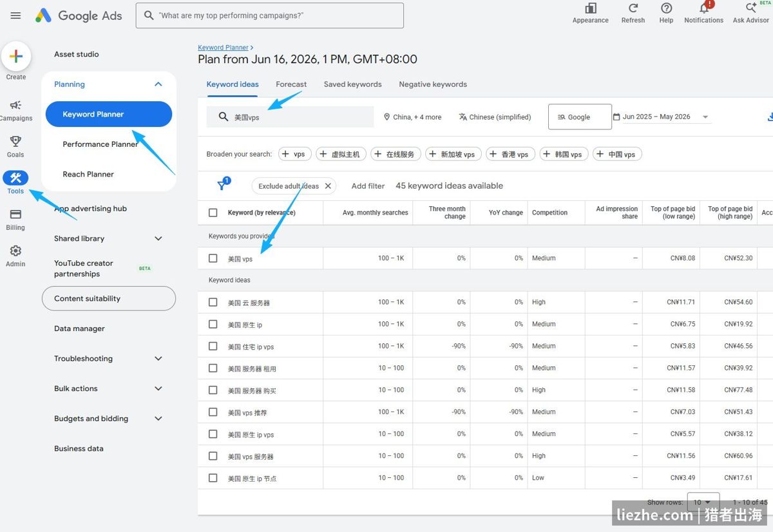Screen dimensions: 773x532
Task: Click the keyword input with 美国vps
Action: [290, 117]
